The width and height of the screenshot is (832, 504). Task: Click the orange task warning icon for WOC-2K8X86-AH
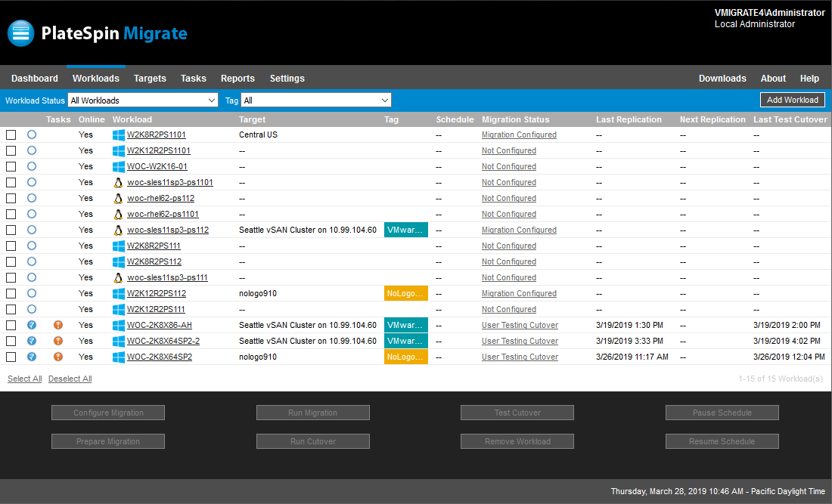(x=58, y=326)
